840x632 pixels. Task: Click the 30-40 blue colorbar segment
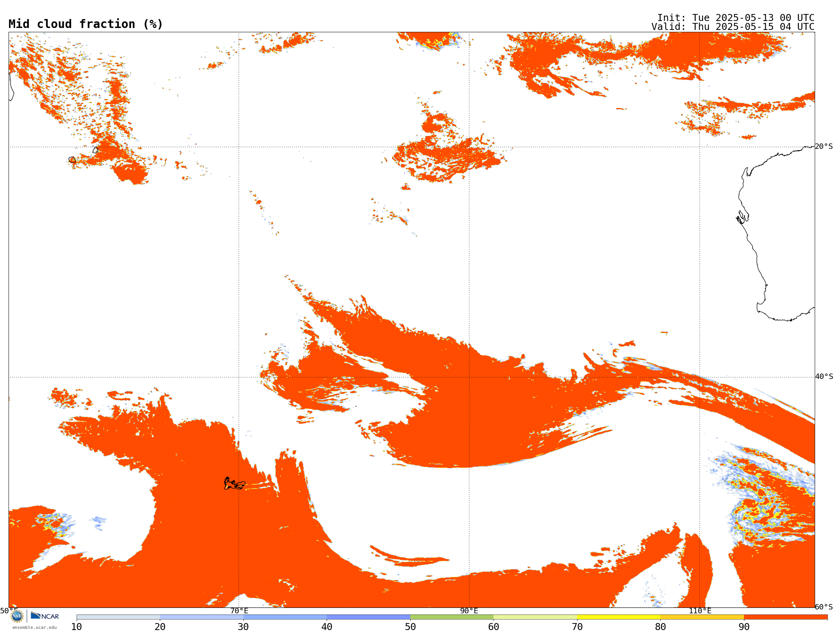[x=285, y=617]
